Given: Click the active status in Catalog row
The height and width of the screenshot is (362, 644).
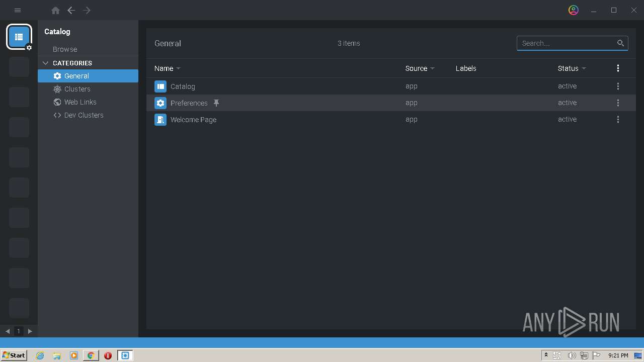Looking at the screenshot, I should [x=567, y=86].
